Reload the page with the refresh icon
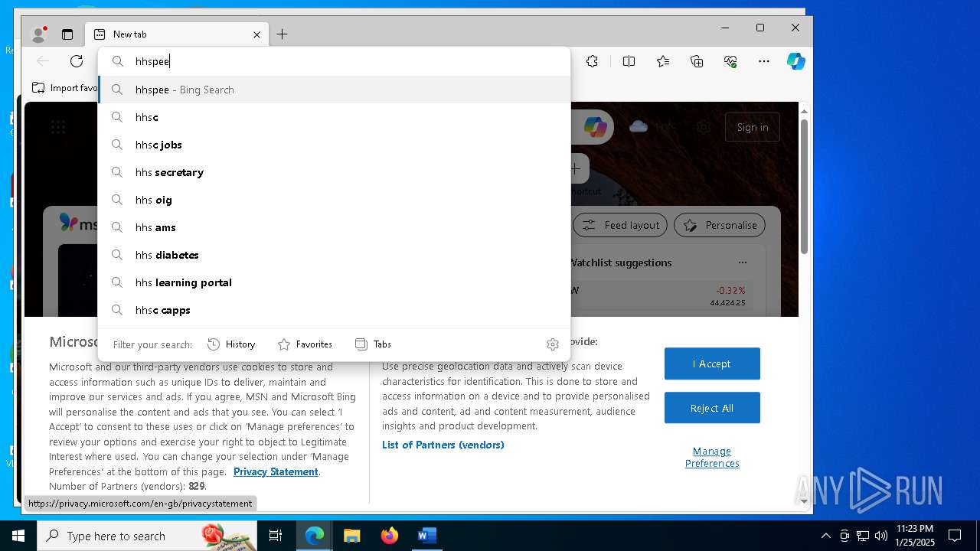 coord(77,61)
